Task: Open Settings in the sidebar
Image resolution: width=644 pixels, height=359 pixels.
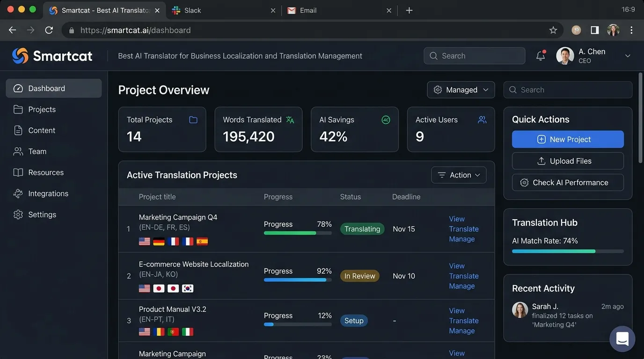Action: pyautogui.click(x=54, y=215)
